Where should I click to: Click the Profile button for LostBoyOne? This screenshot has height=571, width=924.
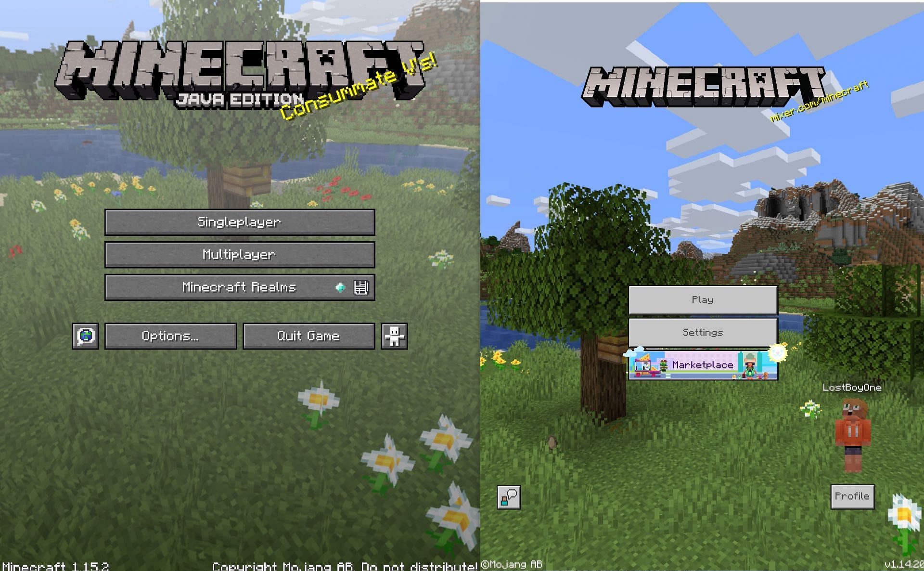tap(851, 495)
